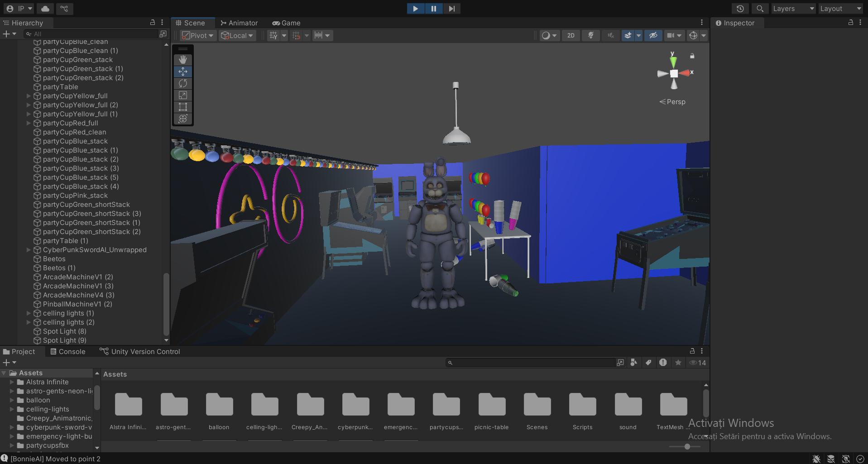Expand partyCupYellow_full in Hierarchy
The width and height of the screenshot is (868, 464).
(29, 96)
